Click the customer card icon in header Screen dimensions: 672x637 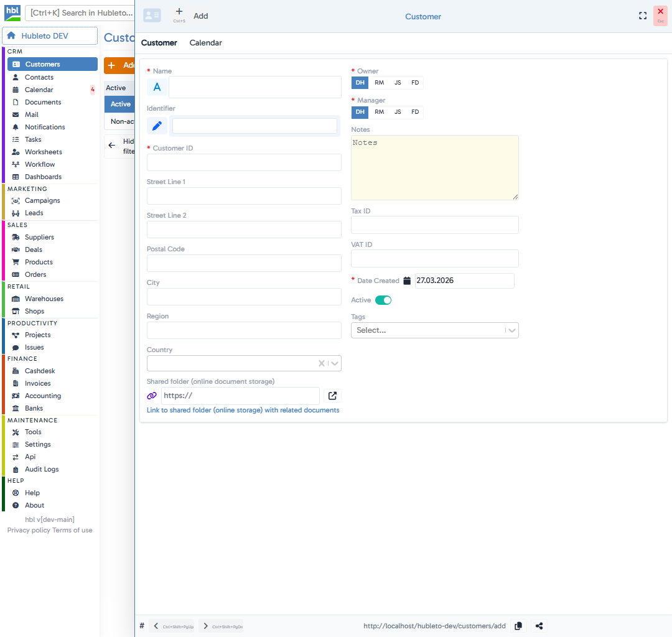click(152, 16)
